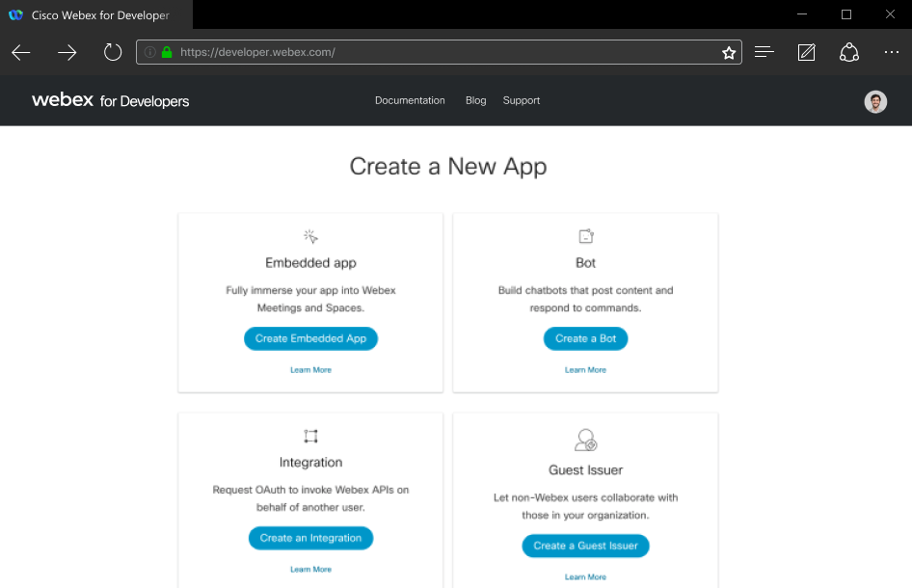Click the share icon in browser toolbar
Screen dimensions: 912x588
pyautogui.click(x=849, y=52)
